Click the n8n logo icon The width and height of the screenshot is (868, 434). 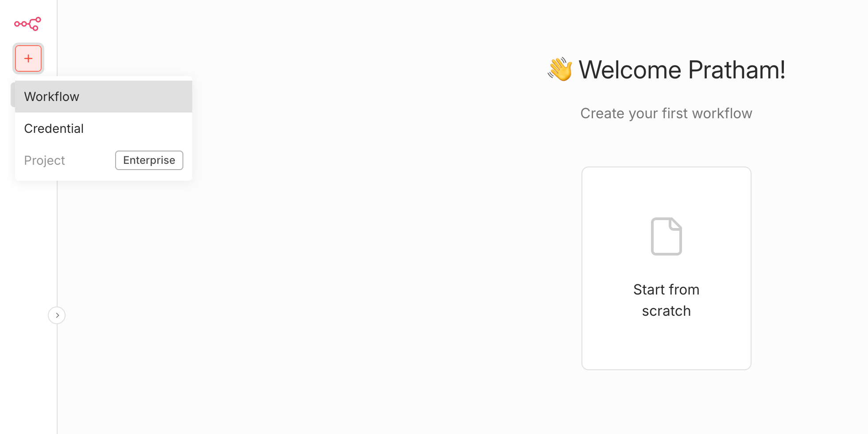tap(27, 23)
